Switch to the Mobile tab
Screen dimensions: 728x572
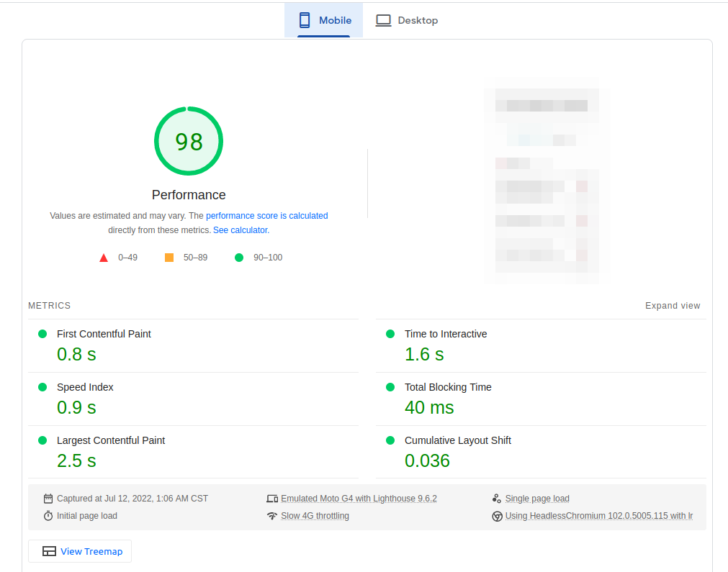click(x=323, y=20)
